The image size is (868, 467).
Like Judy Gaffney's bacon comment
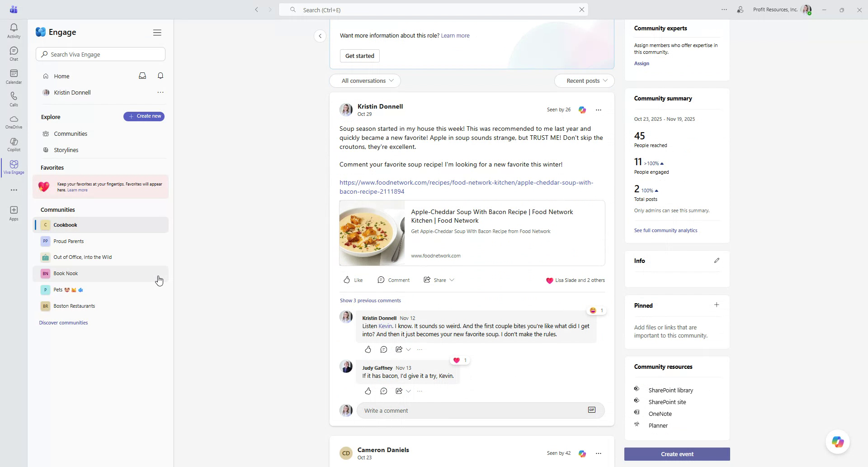pos(368,391)
